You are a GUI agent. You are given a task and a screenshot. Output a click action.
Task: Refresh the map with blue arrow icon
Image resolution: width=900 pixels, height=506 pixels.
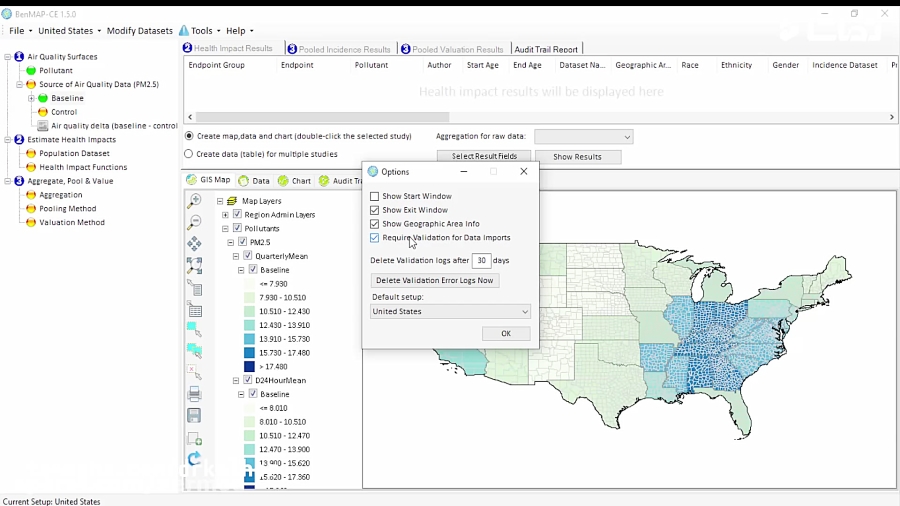coord(195,459)
